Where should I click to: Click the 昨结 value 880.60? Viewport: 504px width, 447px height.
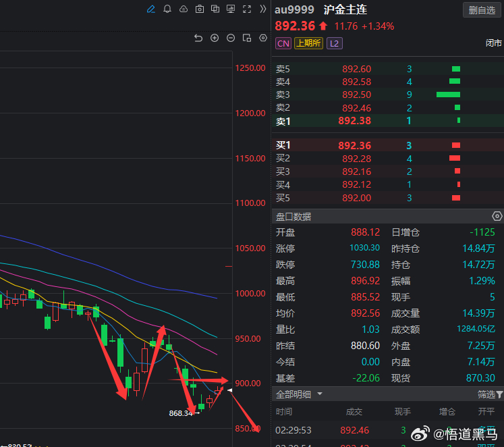(365, 346)
